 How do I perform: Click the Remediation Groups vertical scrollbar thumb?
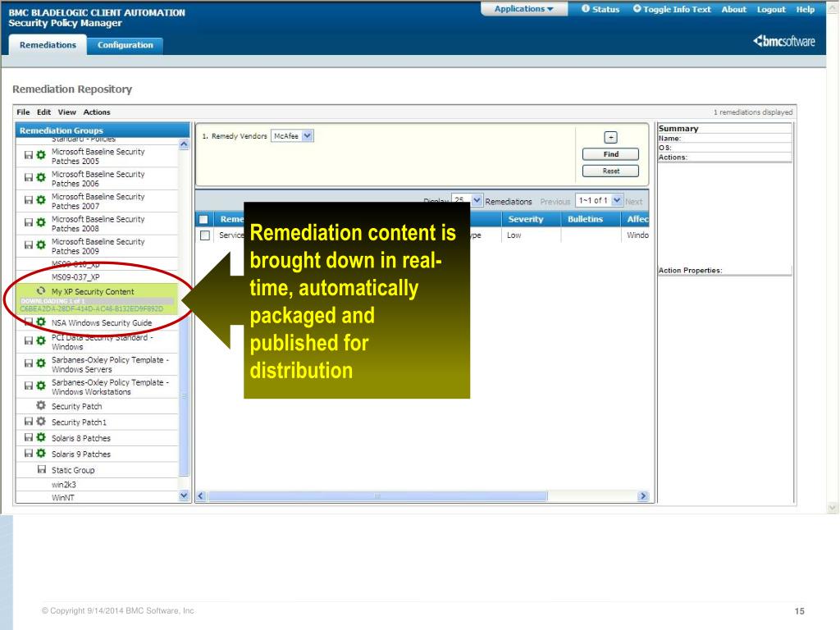[x=184, y=396]
